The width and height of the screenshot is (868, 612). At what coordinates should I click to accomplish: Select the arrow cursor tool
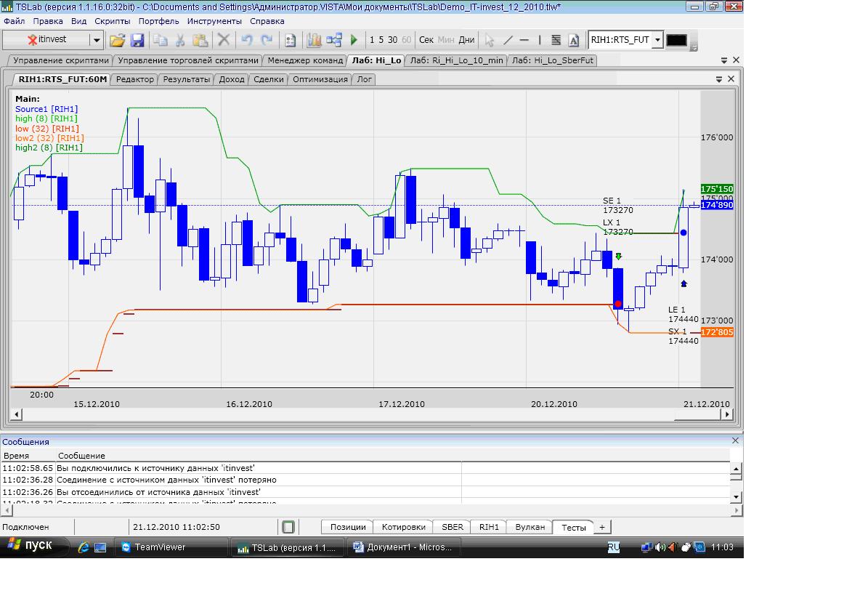click(x=490, y=40)
